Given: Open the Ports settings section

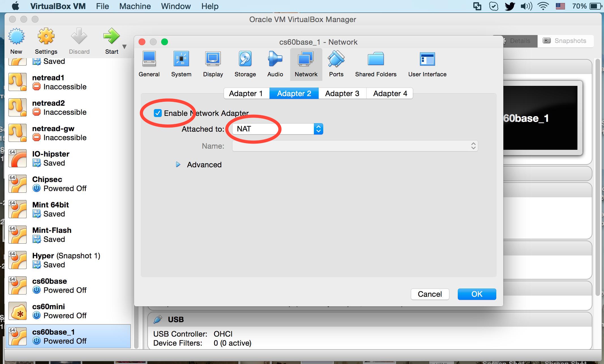Looking at the screenshot, I should click(336, 64).
